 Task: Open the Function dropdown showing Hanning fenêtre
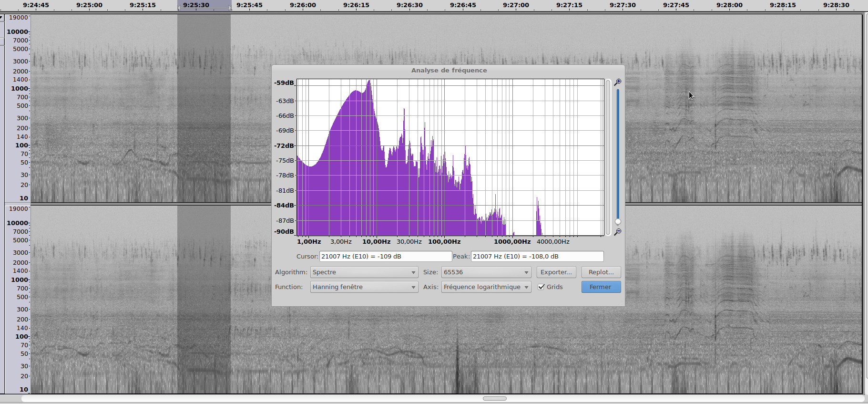coord(364,287)
